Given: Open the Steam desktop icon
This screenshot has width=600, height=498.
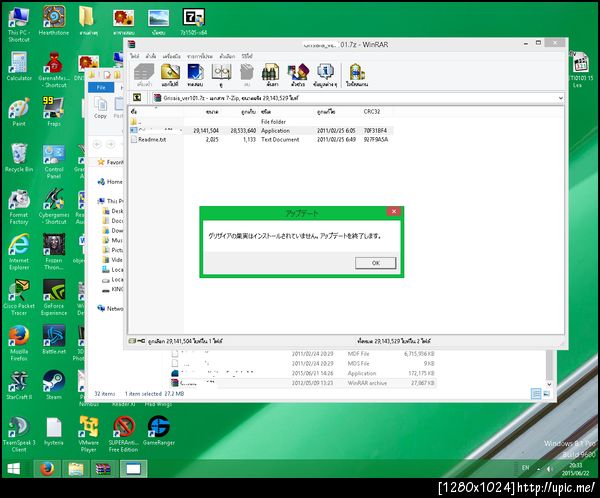Looking at the screenshot, I should tap(54, 385).
